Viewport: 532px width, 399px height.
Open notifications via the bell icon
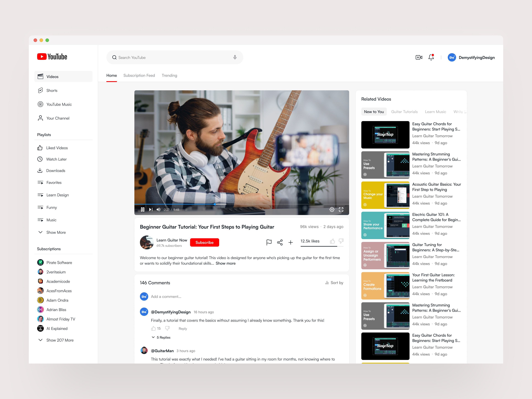431,57
